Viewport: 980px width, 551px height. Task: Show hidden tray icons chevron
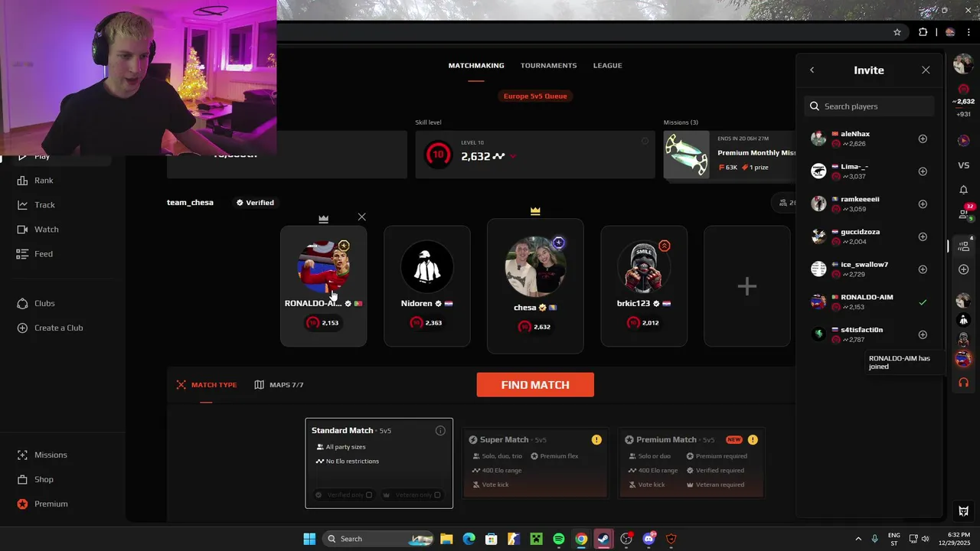(858, 539)
